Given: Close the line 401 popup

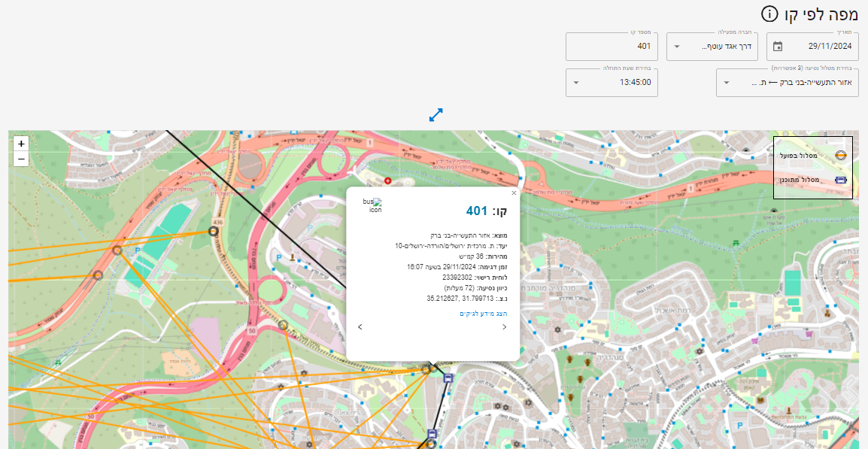Looking at the screenshot, I should click(514, 193).
